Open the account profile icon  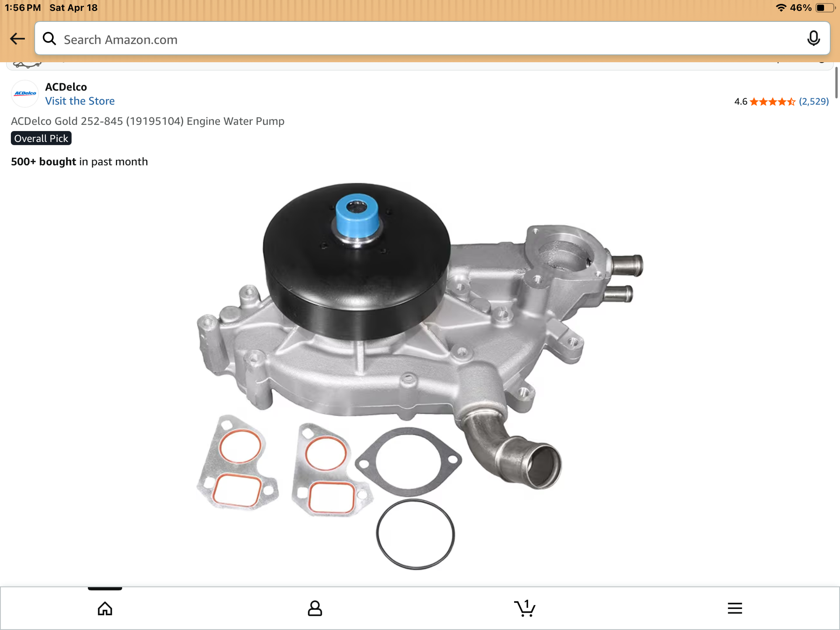coord(315,608)
